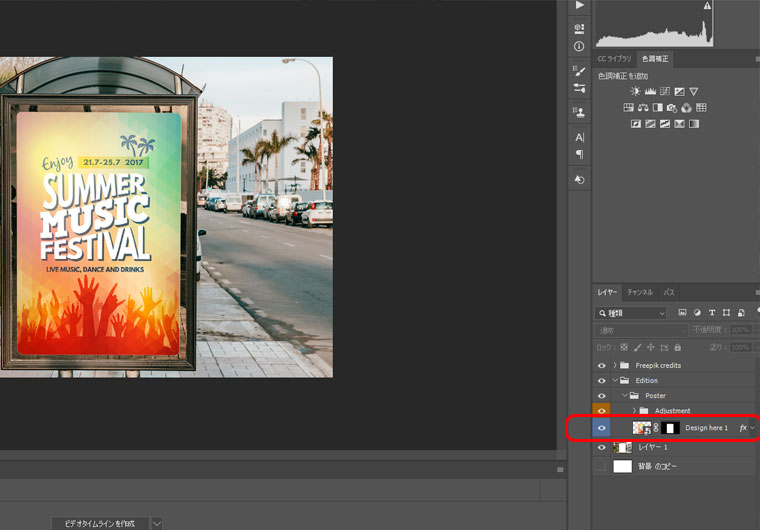
Task: Hide the Poster group
Action: pos(602,396)
